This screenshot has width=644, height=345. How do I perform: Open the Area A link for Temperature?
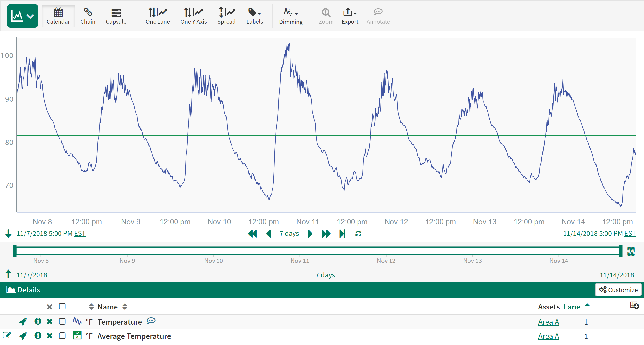pos(548,322)
